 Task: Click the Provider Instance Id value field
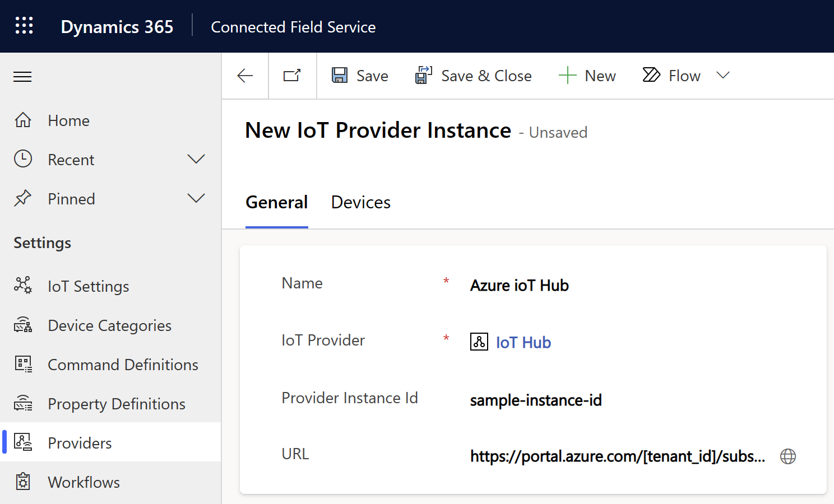click(x=536, y=400)
